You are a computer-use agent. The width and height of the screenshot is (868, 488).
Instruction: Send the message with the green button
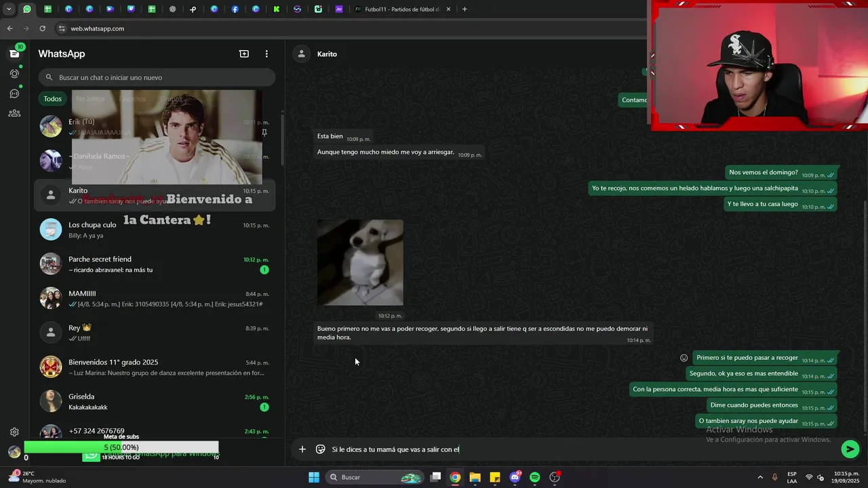point(850,449)
